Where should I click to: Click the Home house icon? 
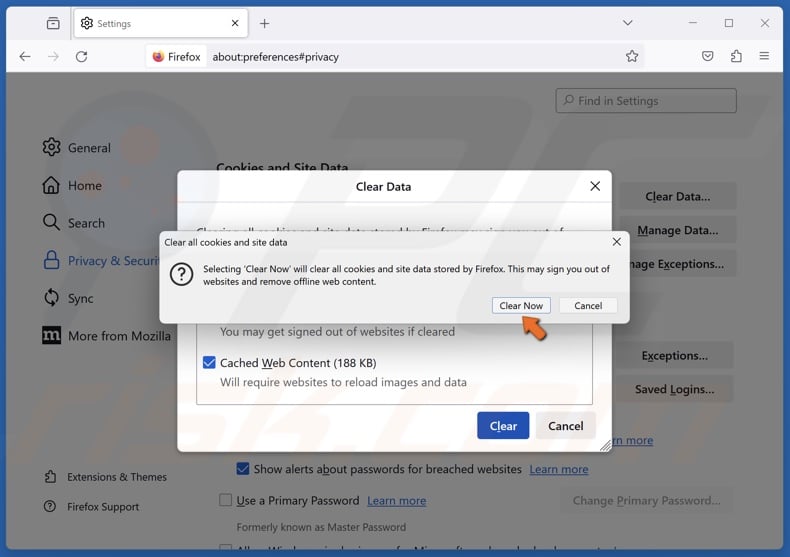[51, 185]
